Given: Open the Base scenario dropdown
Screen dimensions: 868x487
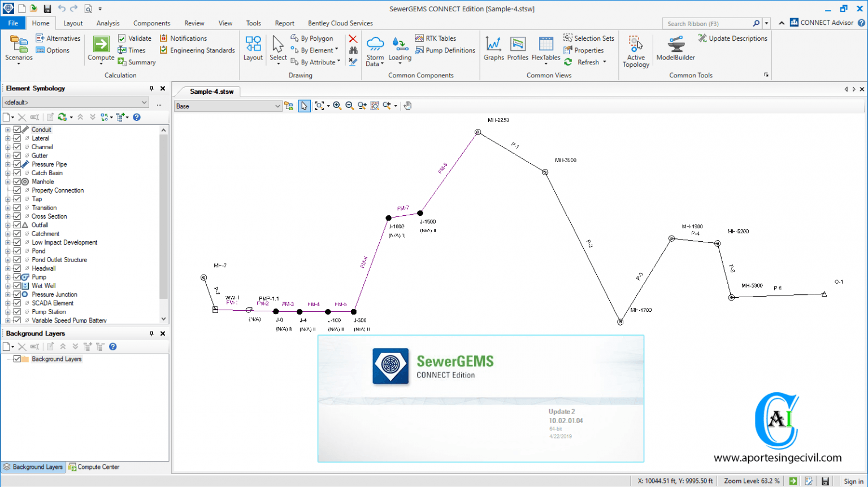Looking at the screenshot, I should coord(228,106).
